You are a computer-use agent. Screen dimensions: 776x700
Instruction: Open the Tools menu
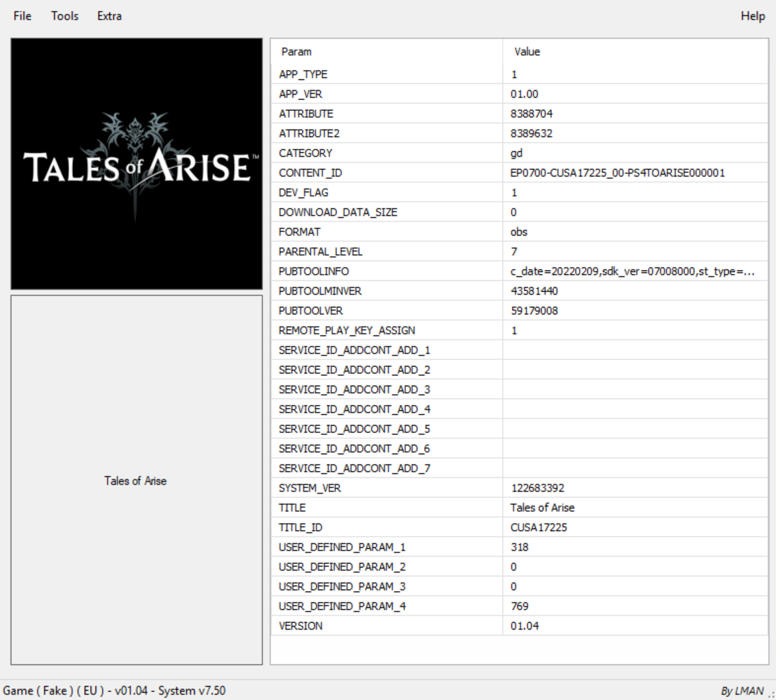pos(64,16)
